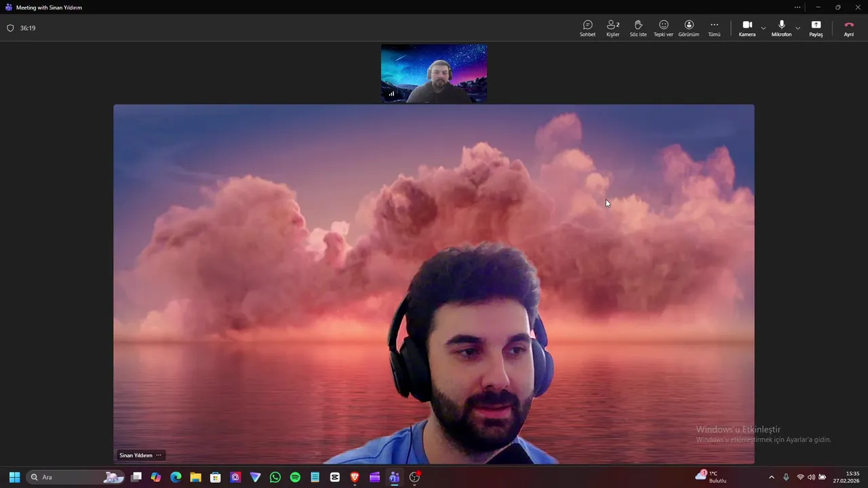Open the clock and calendar 15:35

[x=846, y=477]
